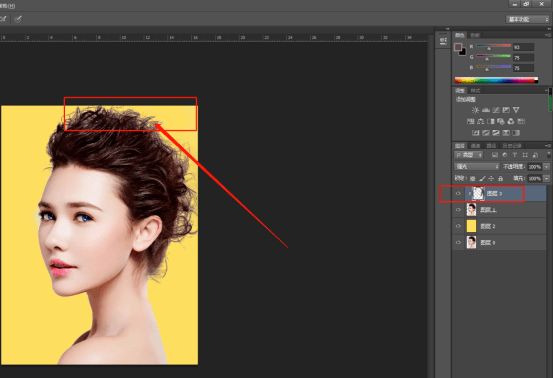The image size is (553, 378).
Task: Add a Color Lookup adjustment (grid icon)
Action: 521,121
